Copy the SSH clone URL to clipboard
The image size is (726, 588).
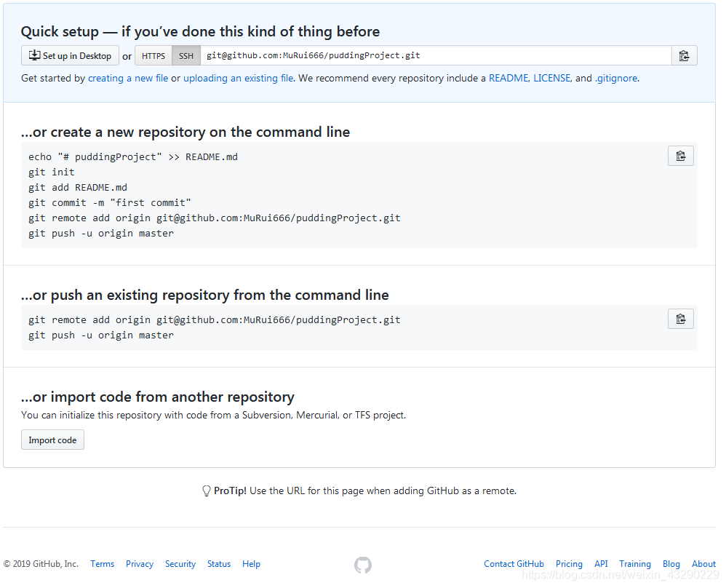tap(684, 55)
